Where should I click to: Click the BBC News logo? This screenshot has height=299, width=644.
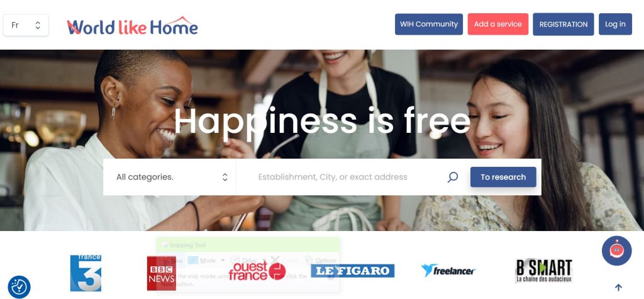(x=162, y=273)
